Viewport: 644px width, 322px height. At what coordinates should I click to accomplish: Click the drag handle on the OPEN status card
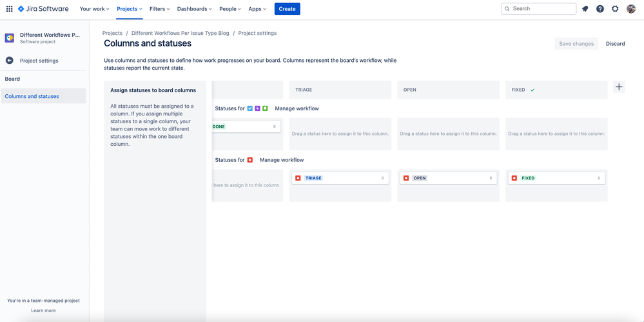[x=491, y=178]
